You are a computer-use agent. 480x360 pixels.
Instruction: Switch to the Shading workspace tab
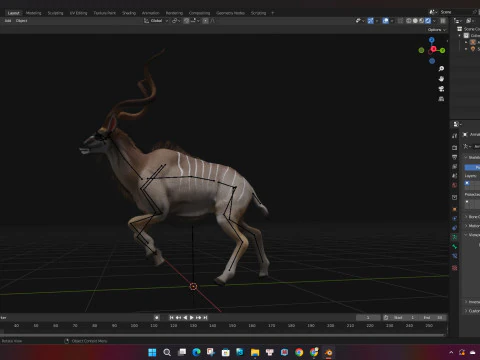coord(129,13)
